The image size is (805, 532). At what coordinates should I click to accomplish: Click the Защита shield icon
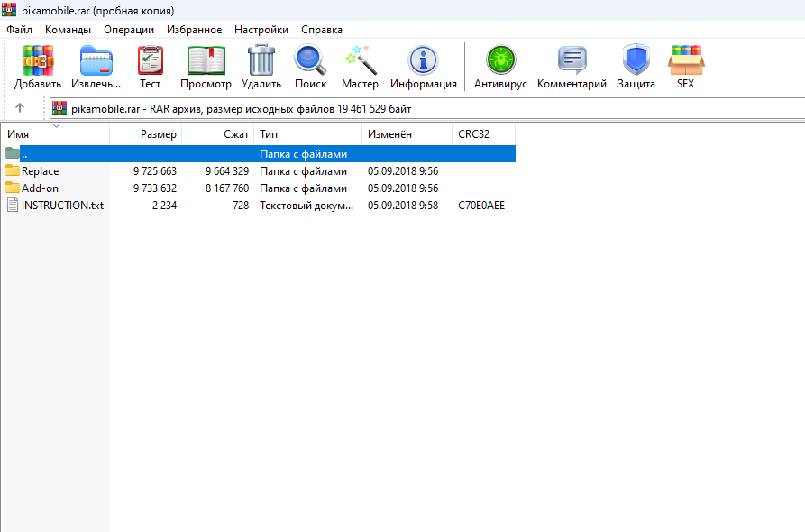pos(636,60)
